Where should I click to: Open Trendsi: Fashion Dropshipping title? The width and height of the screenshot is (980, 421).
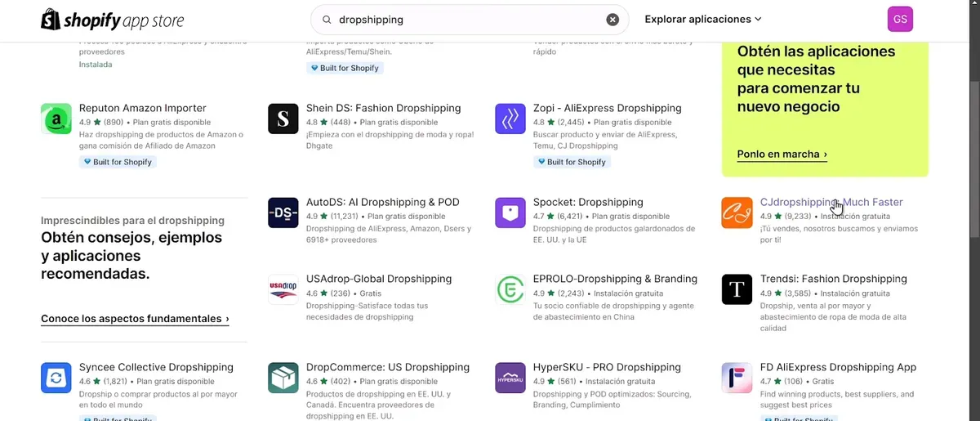[x=834, y=279]
